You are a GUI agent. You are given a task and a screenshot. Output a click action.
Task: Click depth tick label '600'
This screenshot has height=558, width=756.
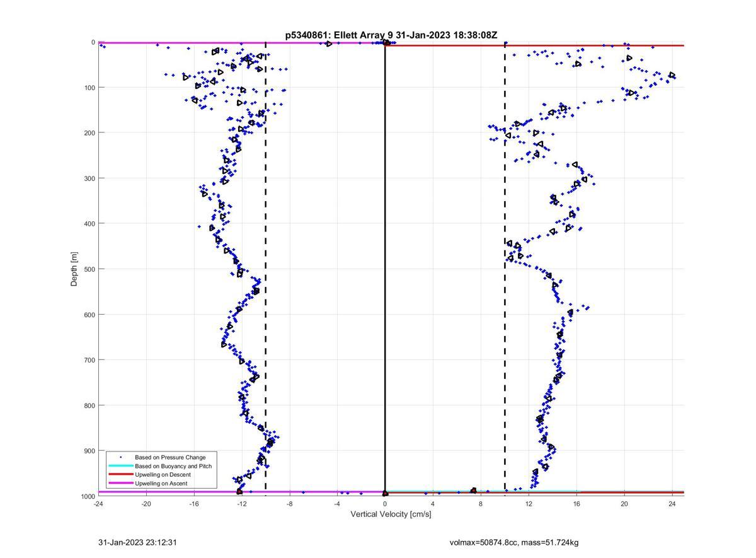click(x=89, y=315)
